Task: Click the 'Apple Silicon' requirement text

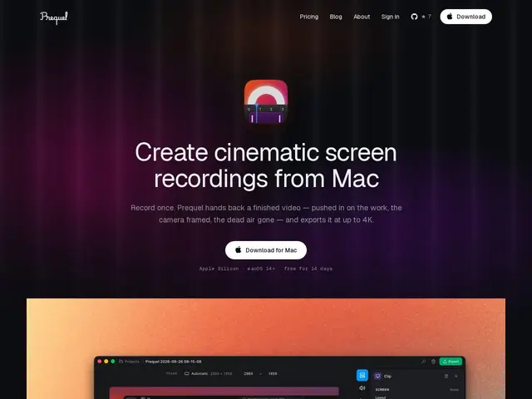Action: coord(219,268)
